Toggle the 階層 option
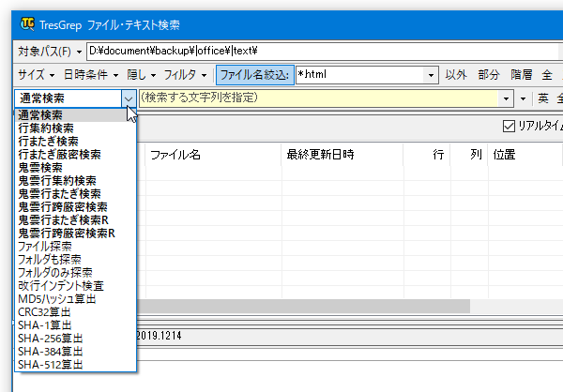Image resolution: width=563 pixels, height=392 pixels. point(522,75)
